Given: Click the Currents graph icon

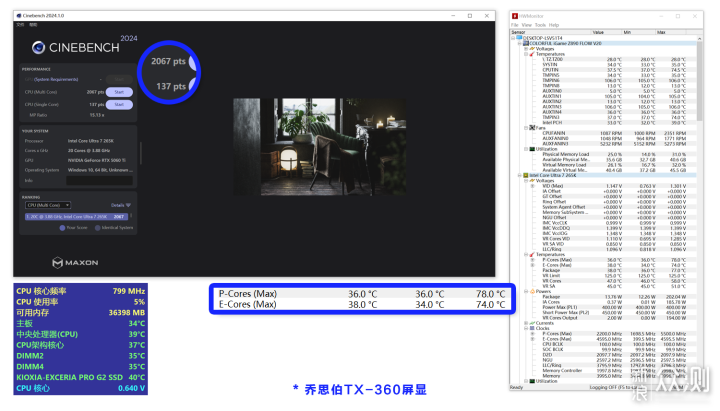Looking at the screenshot, I should (532, 323).
